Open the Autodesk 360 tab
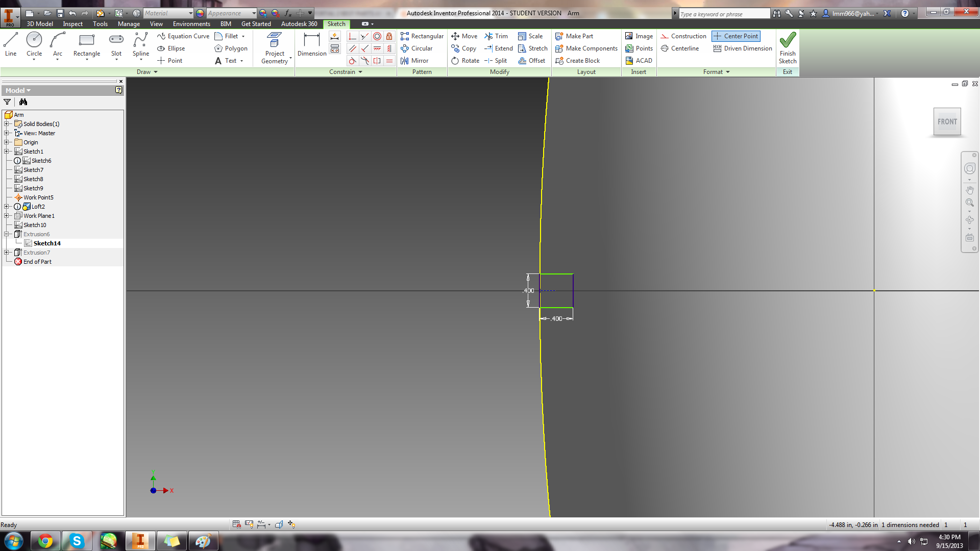The height and width of the screenshot is (551, 980). pyautogui.click(x=299, y=24)
